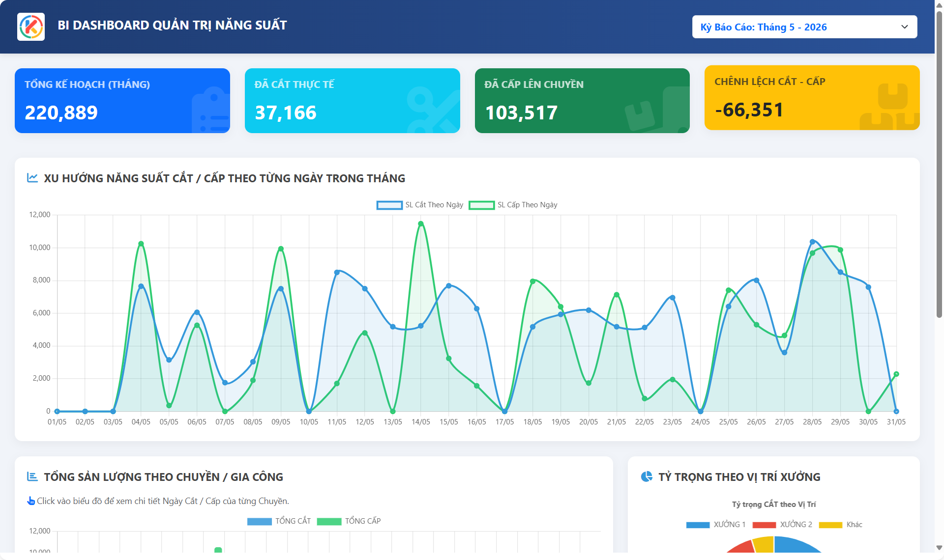Click the page vertical scrollbar thumb
The height and width of the screenshot is (560, 944).
(939, 164)
